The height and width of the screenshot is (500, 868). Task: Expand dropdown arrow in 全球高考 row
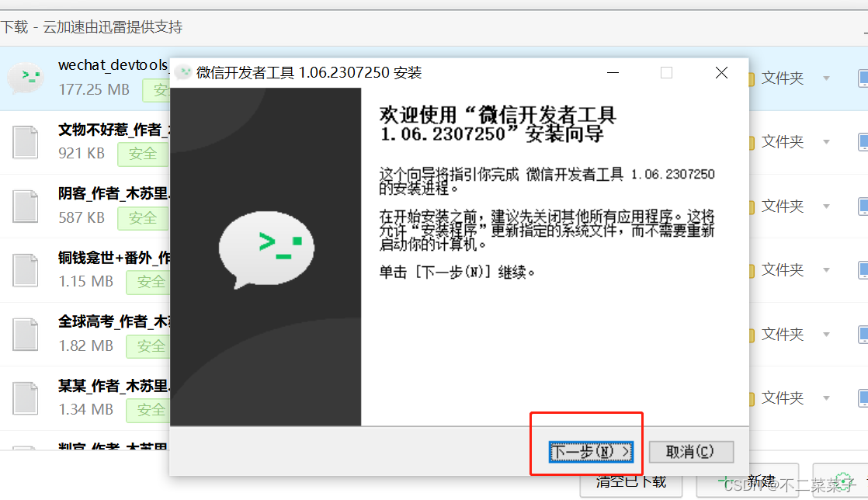tap(827, 335)
